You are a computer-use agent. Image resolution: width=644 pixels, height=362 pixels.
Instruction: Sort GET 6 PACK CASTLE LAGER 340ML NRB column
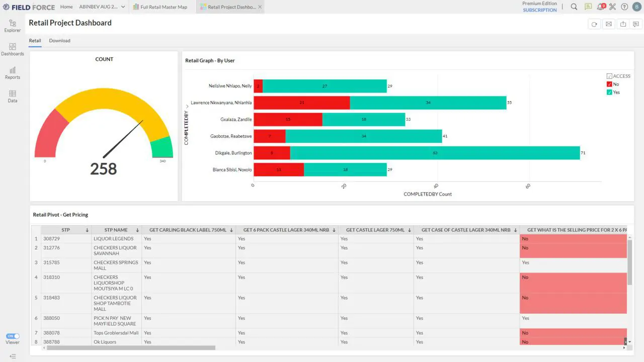334,230
